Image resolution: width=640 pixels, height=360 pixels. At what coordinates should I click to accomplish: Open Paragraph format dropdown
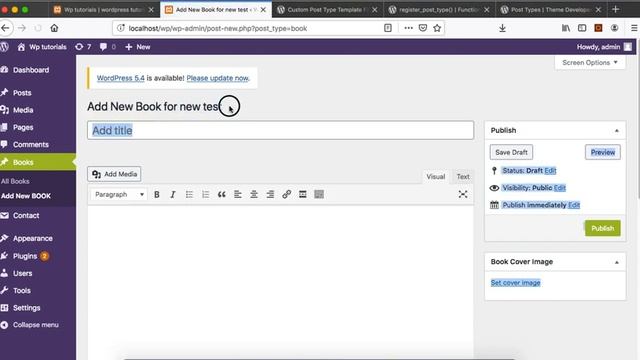coord(119,195)
